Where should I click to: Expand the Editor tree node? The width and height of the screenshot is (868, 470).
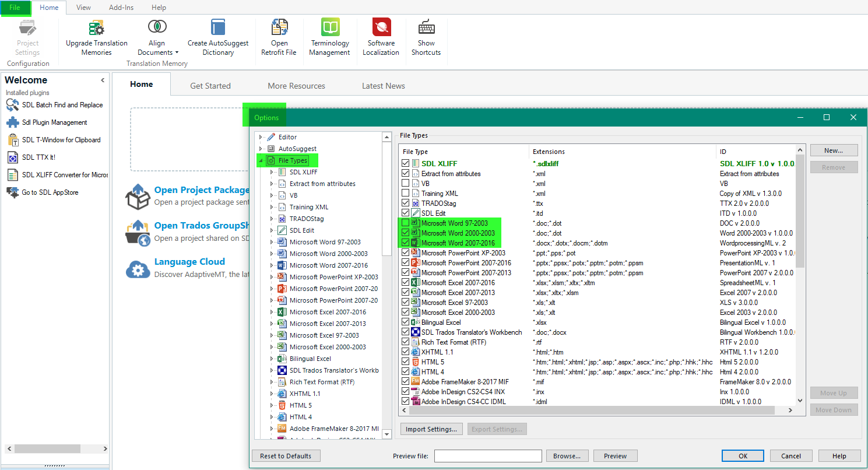261,137
